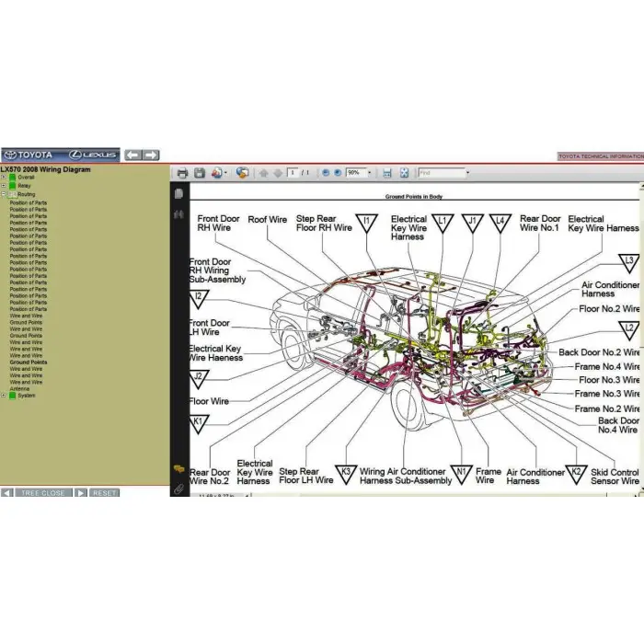644x644 pixels.
Task: Expand the Relay tree node
Action: click(4, 186)
